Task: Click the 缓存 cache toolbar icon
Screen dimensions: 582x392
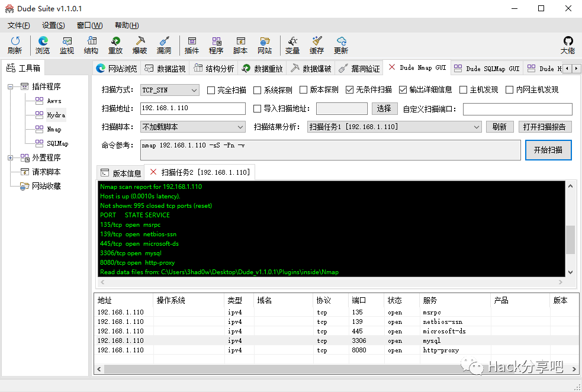Action: [317, 45]
